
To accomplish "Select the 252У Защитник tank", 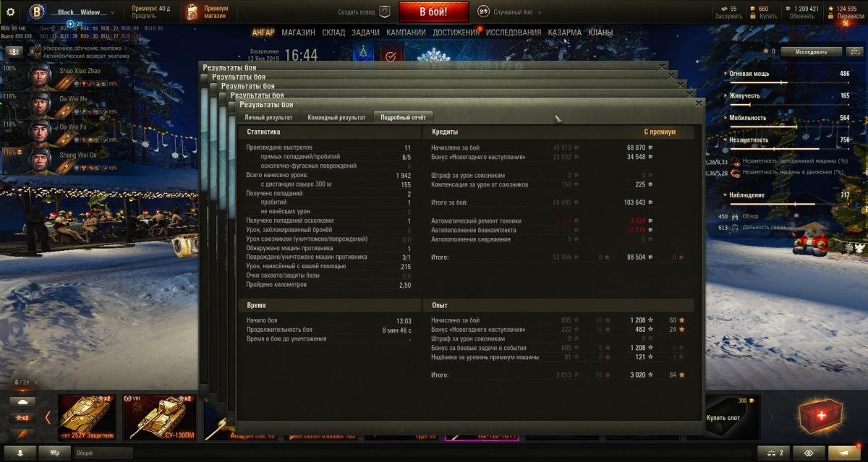I will click(88, 417).
